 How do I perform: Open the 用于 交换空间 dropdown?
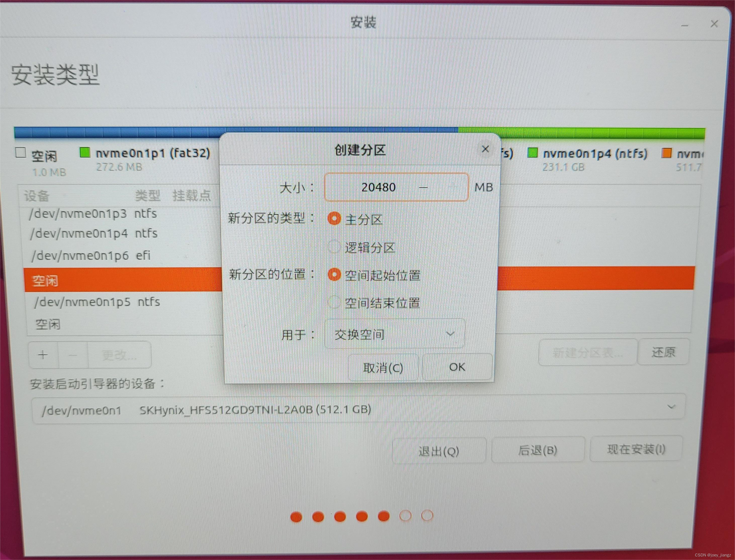click(x=394, y=334)
